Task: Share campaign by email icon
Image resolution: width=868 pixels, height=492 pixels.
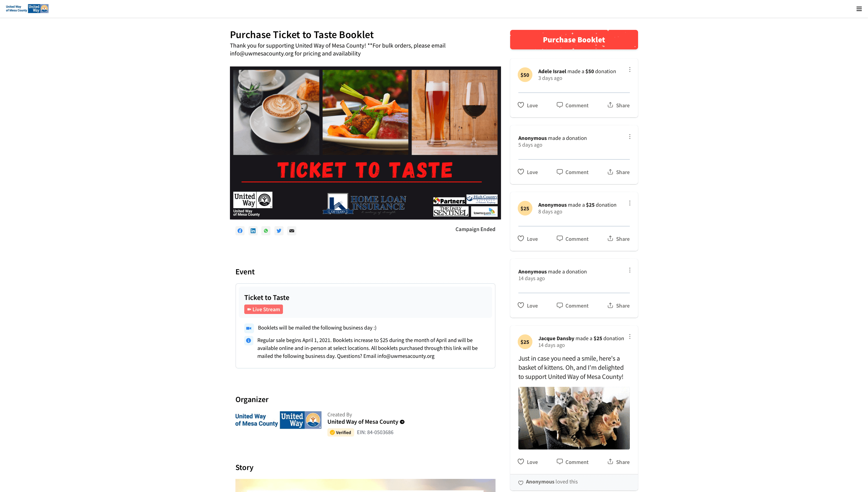Action: pyautogui.click(x=292, y=231)
